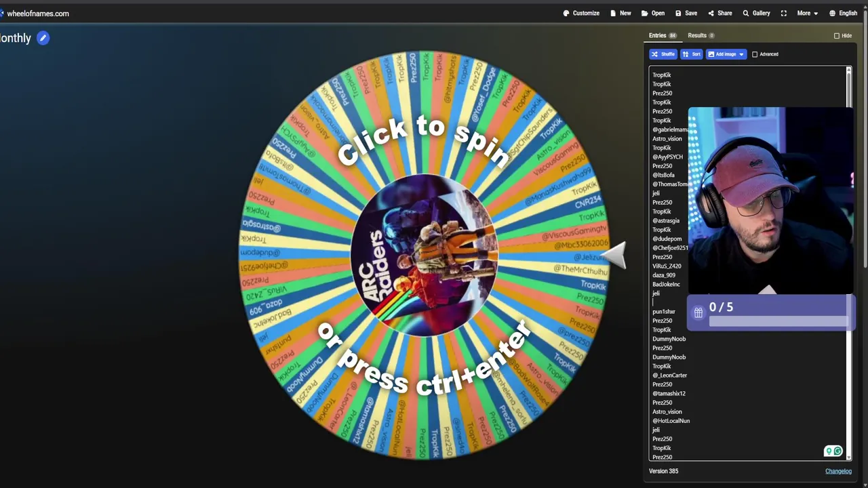This screenshot has width=868, height=488.
Task: Open the Customize palette settings
Action: pyautogui.click(x=581, y=13)
